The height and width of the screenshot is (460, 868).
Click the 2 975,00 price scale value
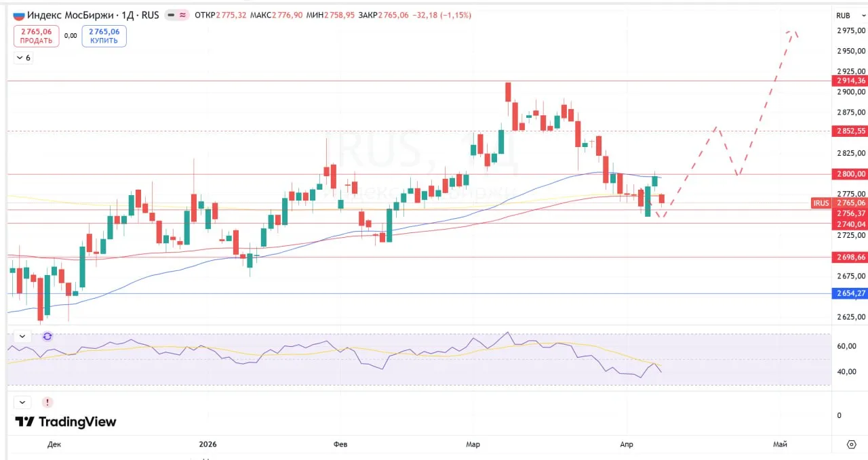(851, 30)
